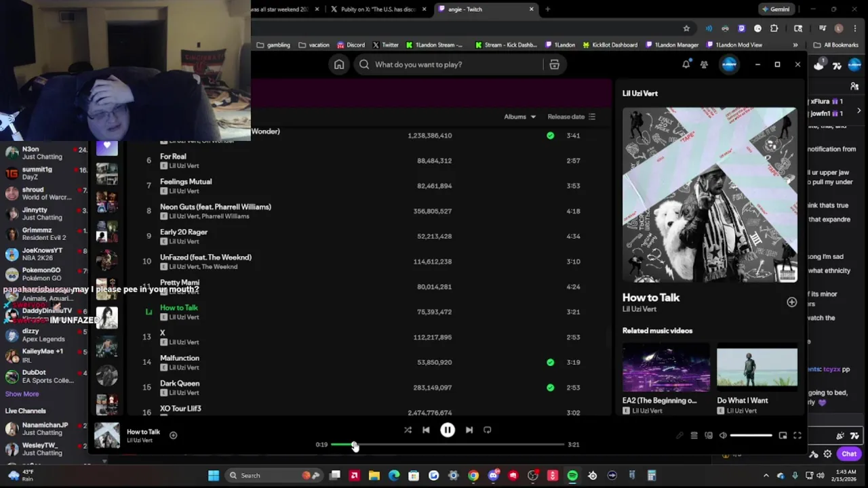Play the track Early 20 Rager

pyautogui.click(x=184, y=232)
